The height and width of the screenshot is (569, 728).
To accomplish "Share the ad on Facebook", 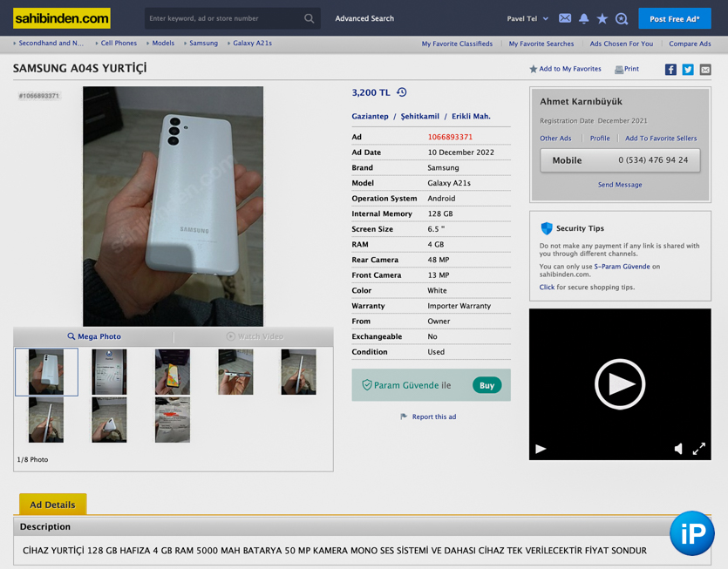I will pos(670,70).
